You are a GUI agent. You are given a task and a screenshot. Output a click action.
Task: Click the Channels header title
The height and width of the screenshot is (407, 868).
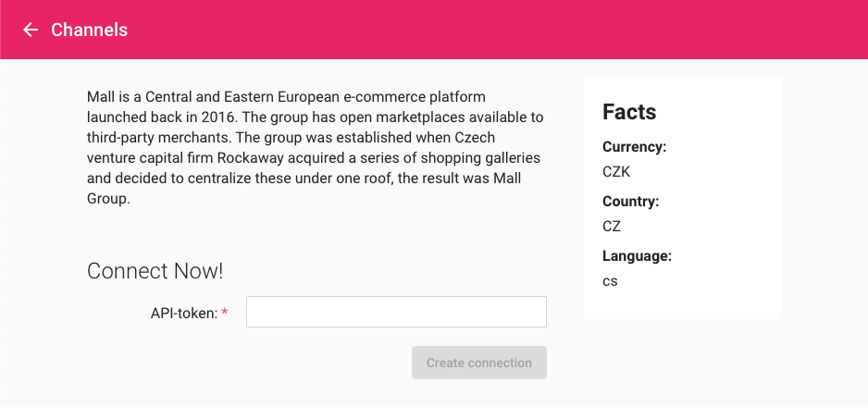[x=89, y=30]
